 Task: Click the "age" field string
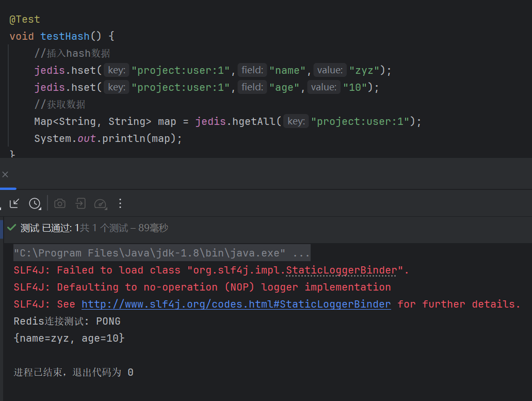284,87
